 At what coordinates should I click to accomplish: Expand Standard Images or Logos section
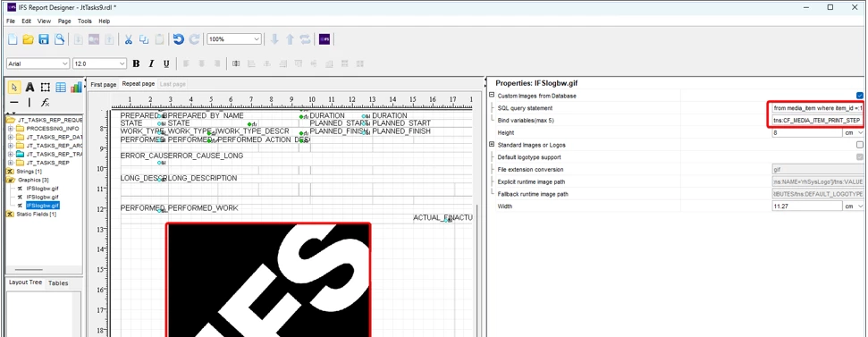click(492, 145)
